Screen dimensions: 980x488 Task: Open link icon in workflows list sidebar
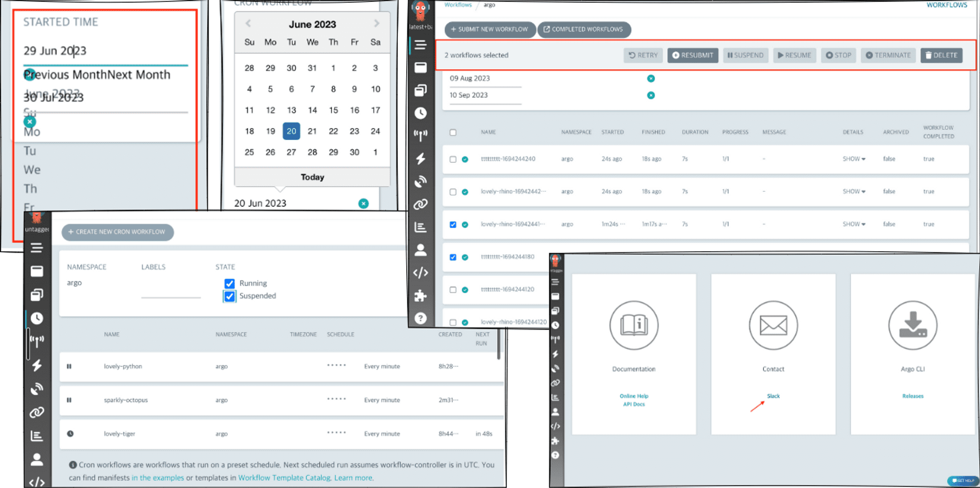(420, 204)
